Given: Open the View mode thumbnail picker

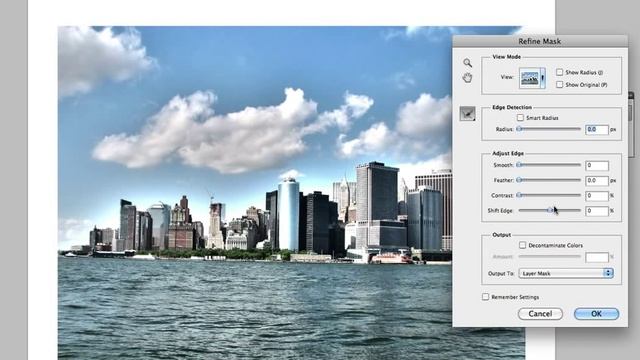Looking at the screenshot, I should click(x=532, y=78).
